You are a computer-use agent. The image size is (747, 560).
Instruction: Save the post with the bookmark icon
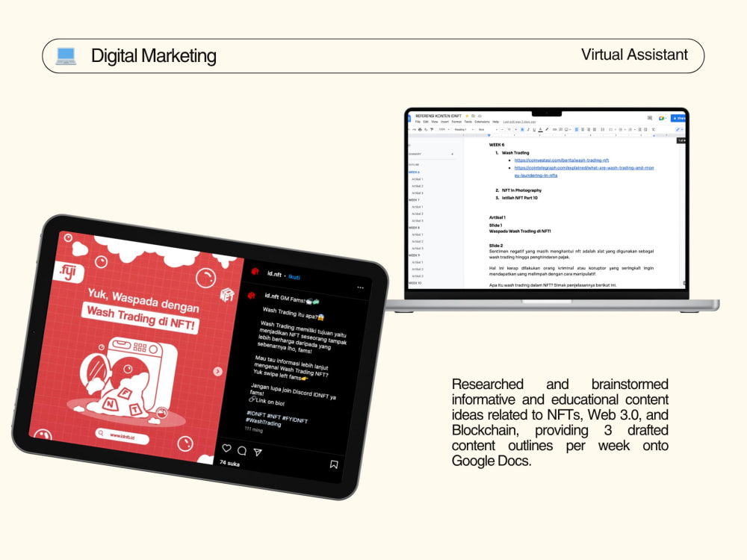(x=334, y=464)
